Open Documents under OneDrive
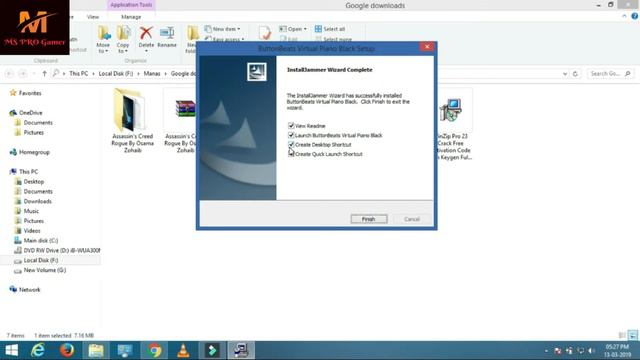Image resolution: width=640 pixels, height=360 pixels. (34, 122)
